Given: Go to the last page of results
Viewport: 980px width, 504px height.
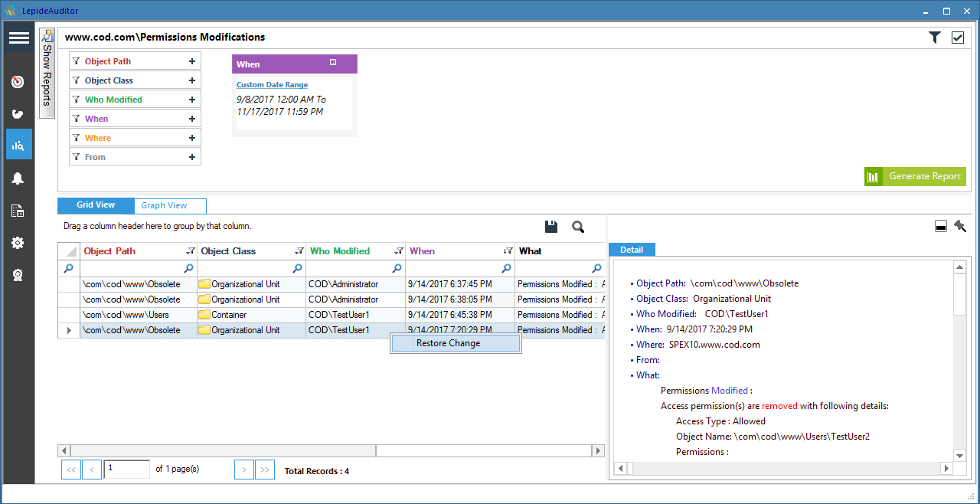Looking at the screenshot, I should (265, 470).
